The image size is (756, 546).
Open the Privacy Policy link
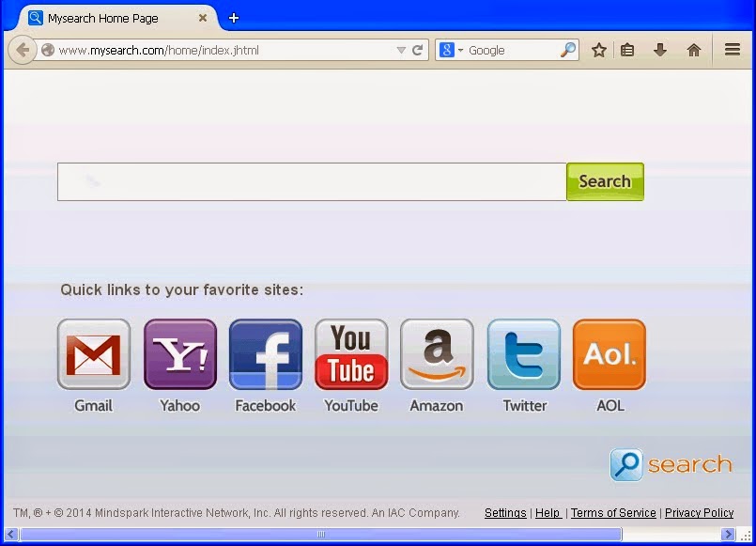(699, 513)
